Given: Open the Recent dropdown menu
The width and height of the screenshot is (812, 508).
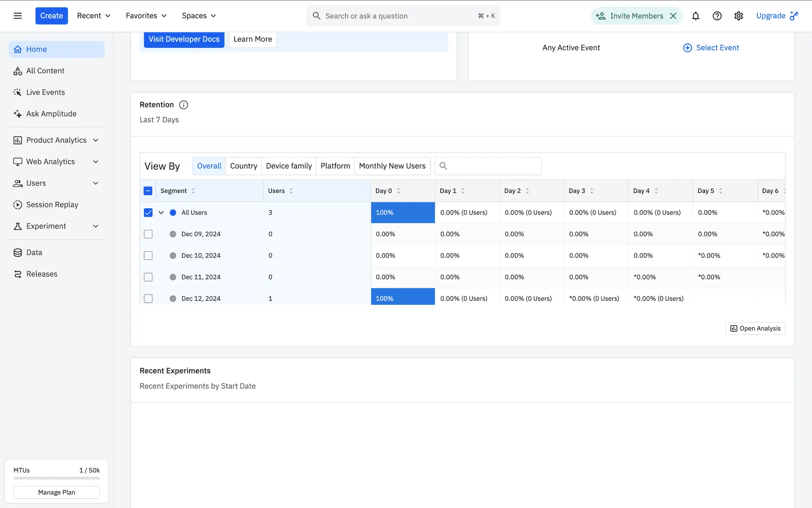Looking at the screenshot, I should (93, 16).
